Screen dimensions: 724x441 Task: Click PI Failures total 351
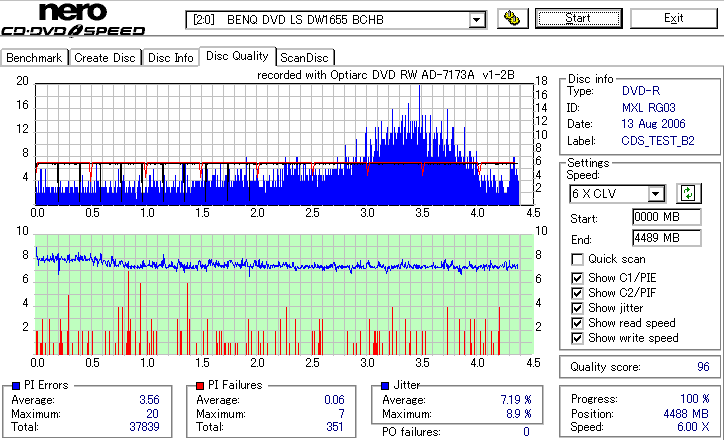[335, 427]
